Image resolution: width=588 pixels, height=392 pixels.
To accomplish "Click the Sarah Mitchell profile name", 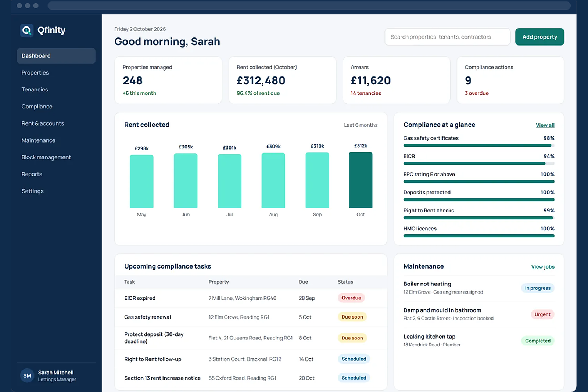I will [x=56, y=373].
